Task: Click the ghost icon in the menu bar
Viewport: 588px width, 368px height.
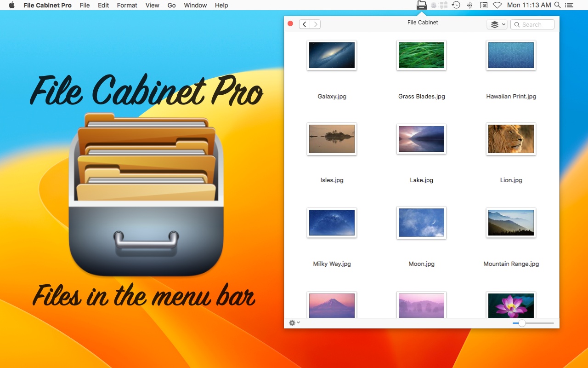Action: pyautogui.click(x=433, y=5)
